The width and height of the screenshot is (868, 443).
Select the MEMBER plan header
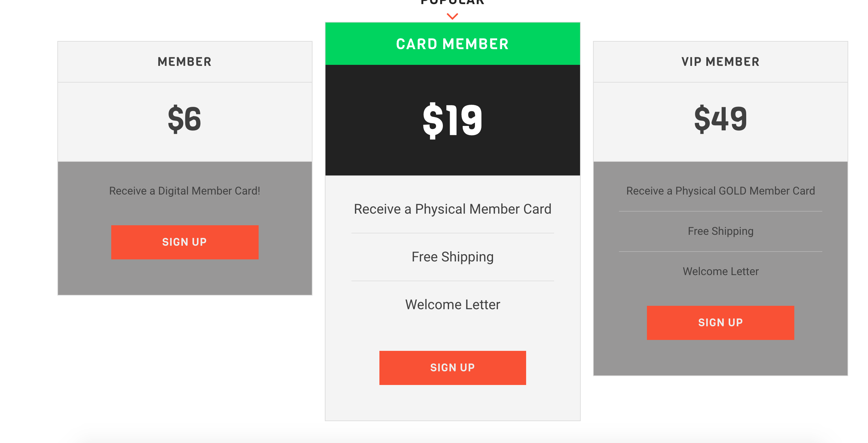tap(185, 62)
